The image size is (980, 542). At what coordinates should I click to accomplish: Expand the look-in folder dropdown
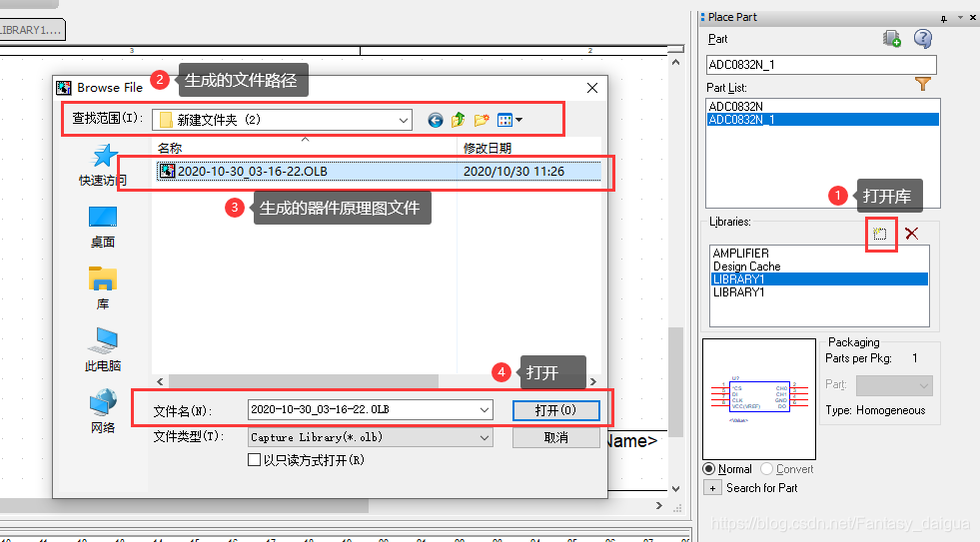[x=403, y=120]
